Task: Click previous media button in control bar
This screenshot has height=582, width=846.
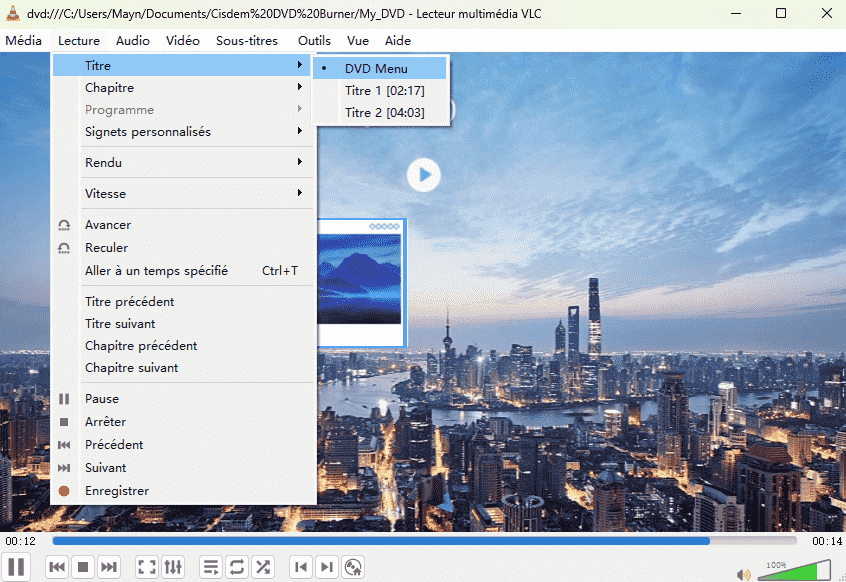Action: [57, 567]
